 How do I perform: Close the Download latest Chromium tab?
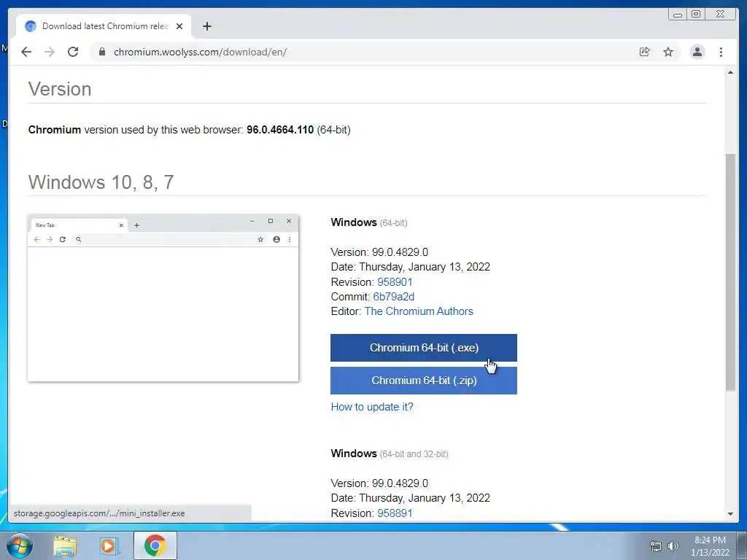coord(179,26)
